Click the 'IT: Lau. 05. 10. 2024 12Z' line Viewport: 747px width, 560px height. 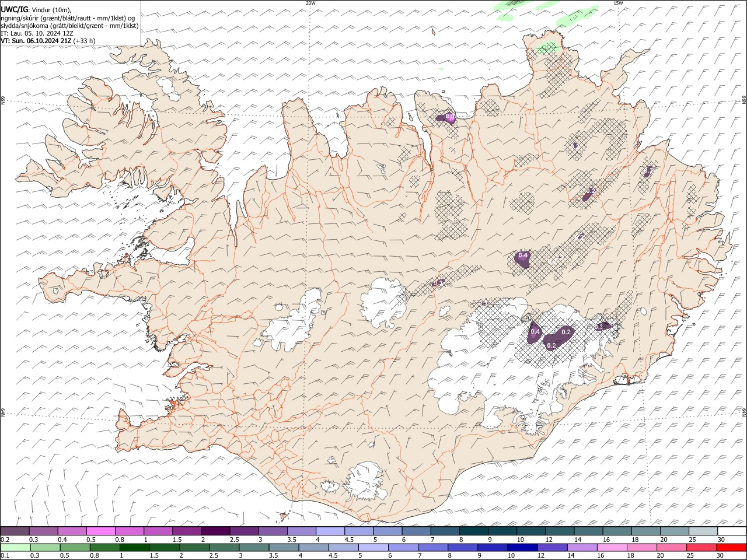(x=37, y=33)
